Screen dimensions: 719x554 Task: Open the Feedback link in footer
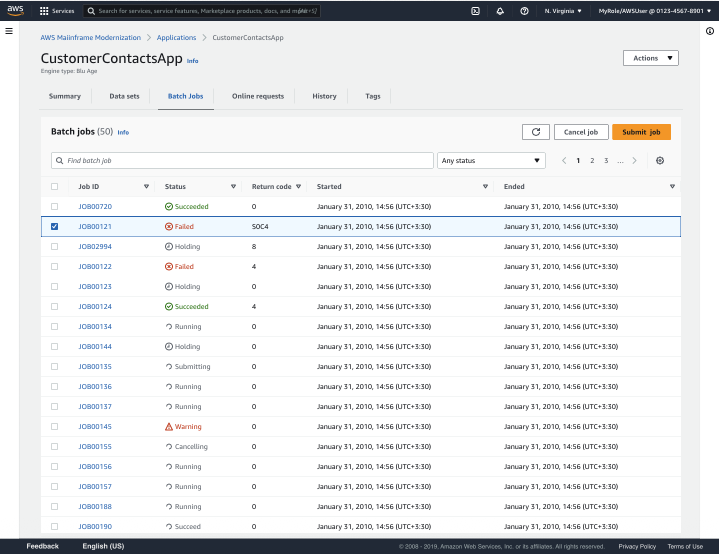point(43,546)
